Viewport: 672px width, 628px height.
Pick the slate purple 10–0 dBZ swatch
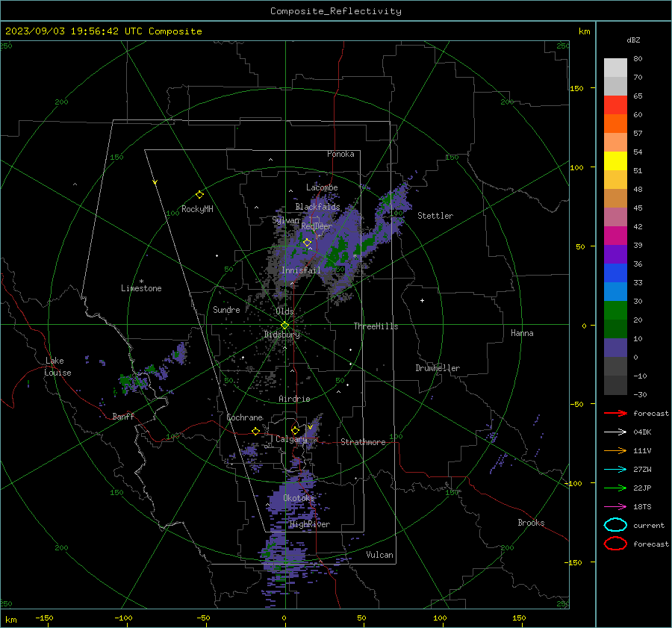point(615,347)
